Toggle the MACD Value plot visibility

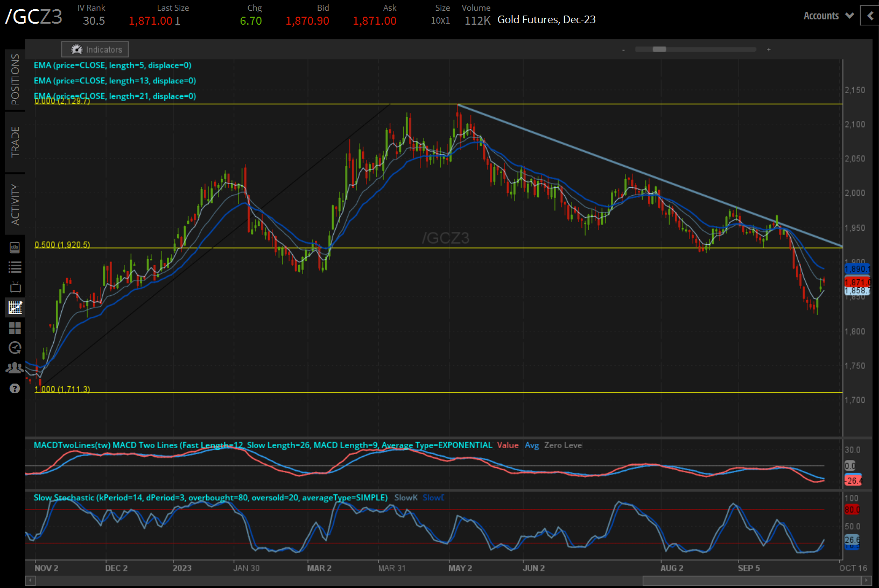pos(508,445)
